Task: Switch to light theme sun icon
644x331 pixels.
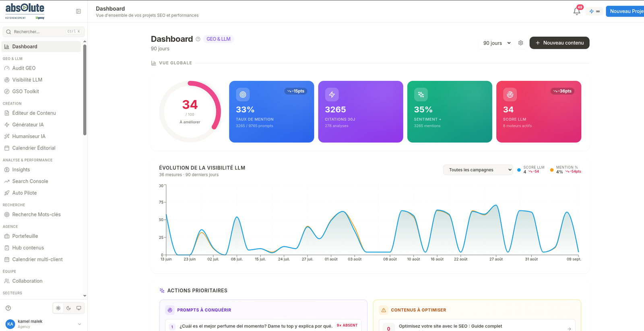Action: coord(58,308)
